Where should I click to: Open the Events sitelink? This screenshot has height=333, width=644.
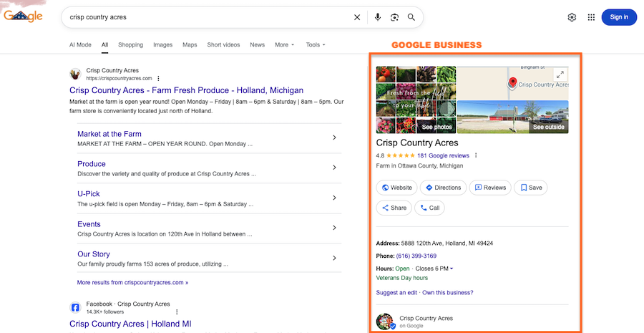tap(89, 224)
